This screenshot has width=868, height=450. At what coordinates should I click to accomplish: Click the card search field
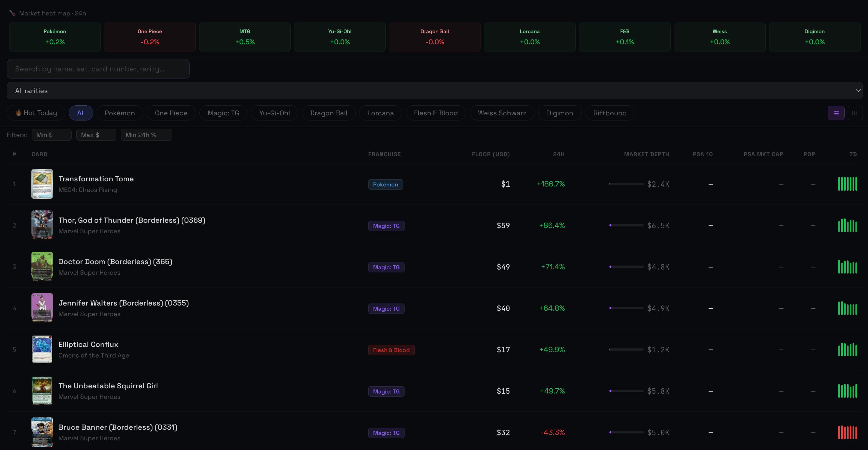click(x=98, y=69)
